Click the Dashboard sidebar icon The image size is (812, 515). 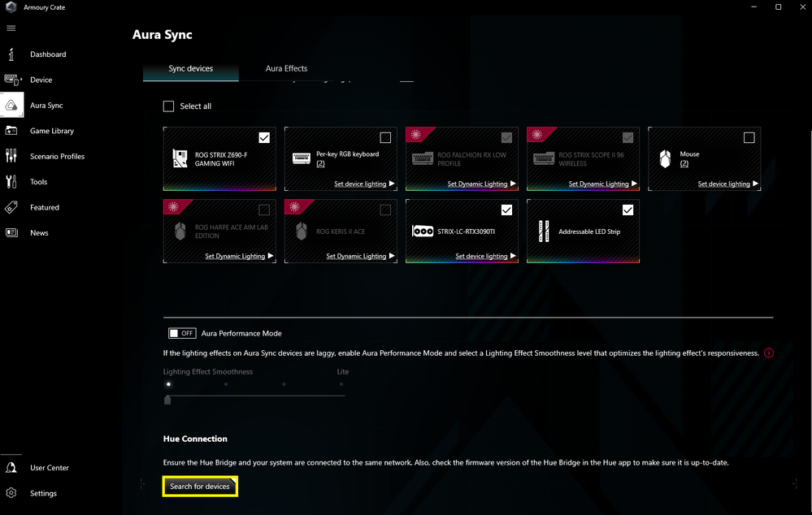(11, 54)
